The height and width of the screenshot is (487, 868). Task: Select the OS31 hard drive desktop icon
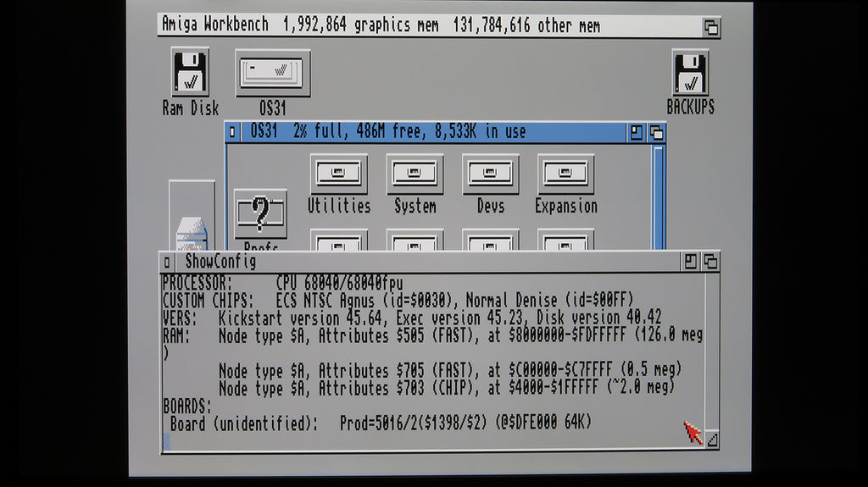click(272, 73)
